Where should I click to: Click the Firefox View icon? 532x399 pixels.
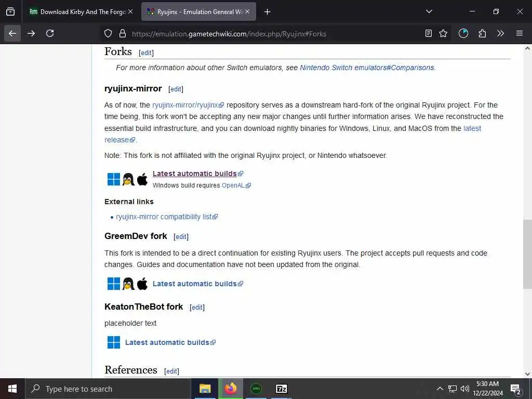pos(10,12)
